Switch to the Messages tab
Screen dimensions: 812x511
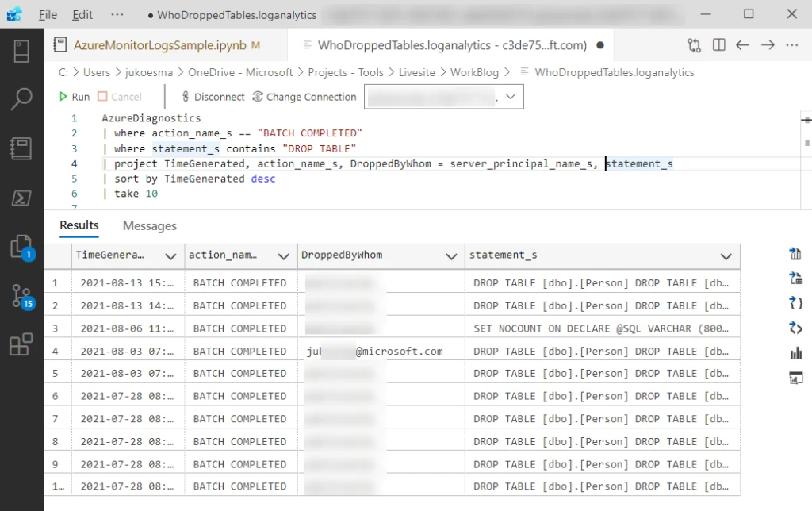click(149, 225)
